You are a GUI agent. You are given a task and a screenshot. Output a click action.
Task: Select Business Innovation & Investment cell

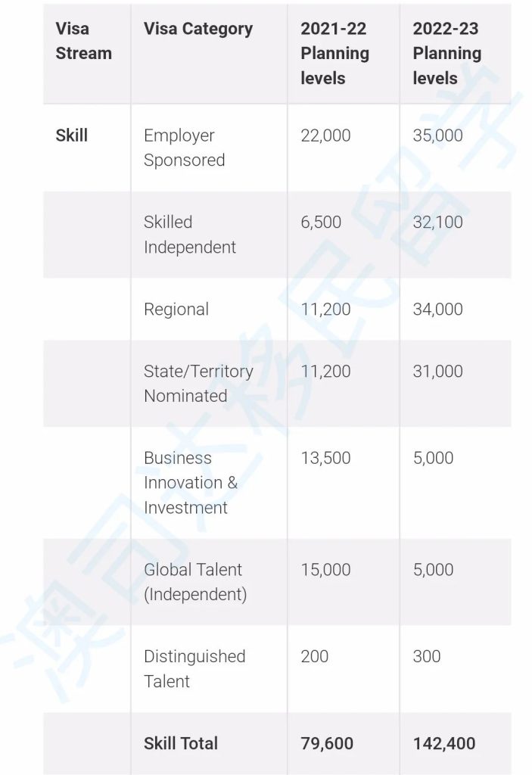coord(191,482)
